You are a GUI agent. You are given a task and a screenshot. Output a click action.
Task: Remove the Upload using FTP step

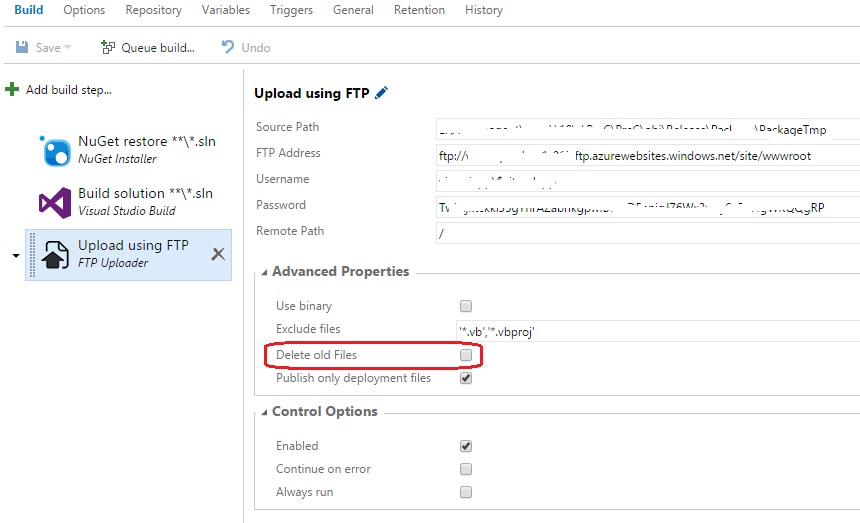point(218,254)
